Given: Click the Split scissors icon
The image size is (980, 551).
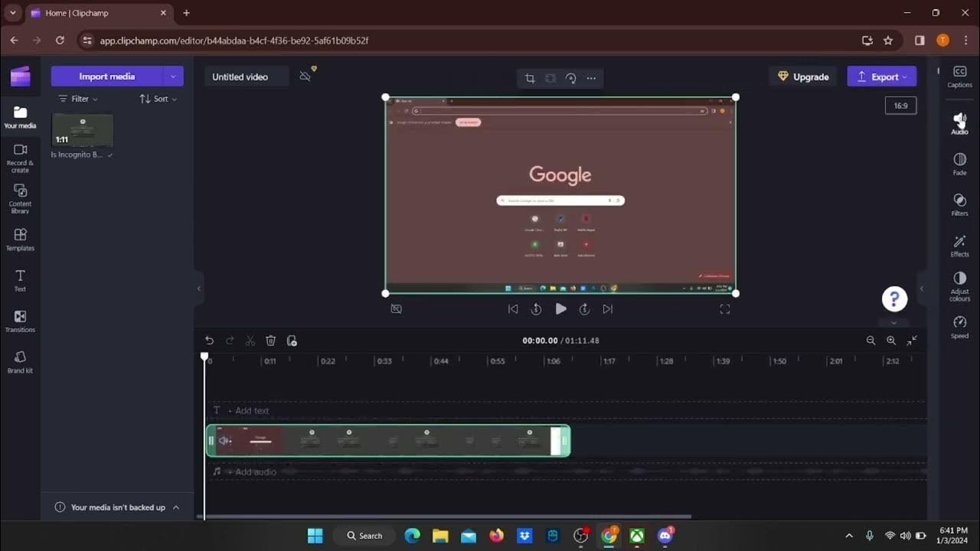Looking at the screenshot, I should (250, 341).
